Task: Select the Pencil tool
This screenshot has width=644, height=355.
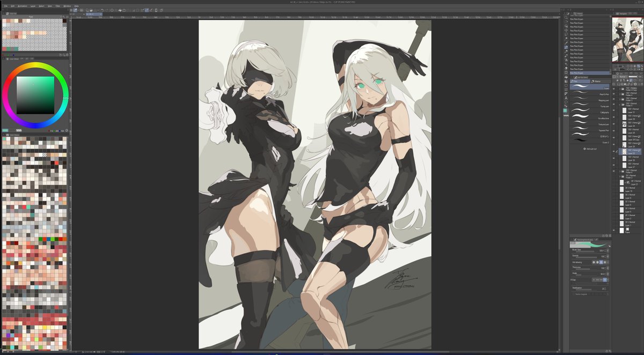Action: [x=566, y=51]
